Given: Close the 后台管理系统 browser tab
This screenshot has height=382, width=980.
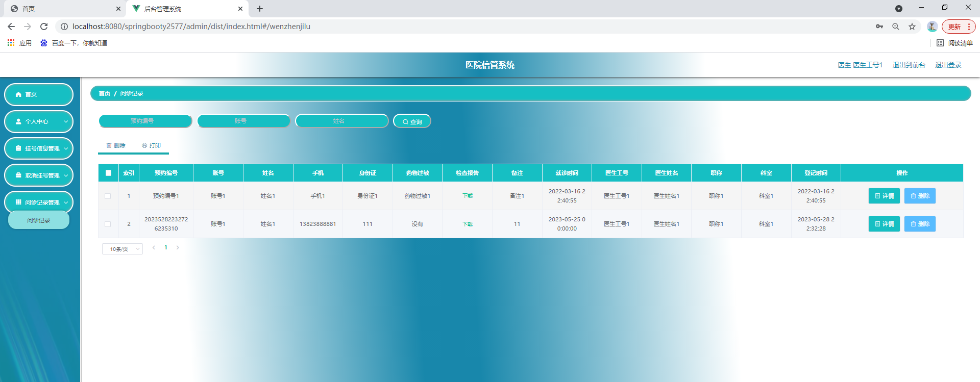Looking at the screenshot, I should (240, 9).
